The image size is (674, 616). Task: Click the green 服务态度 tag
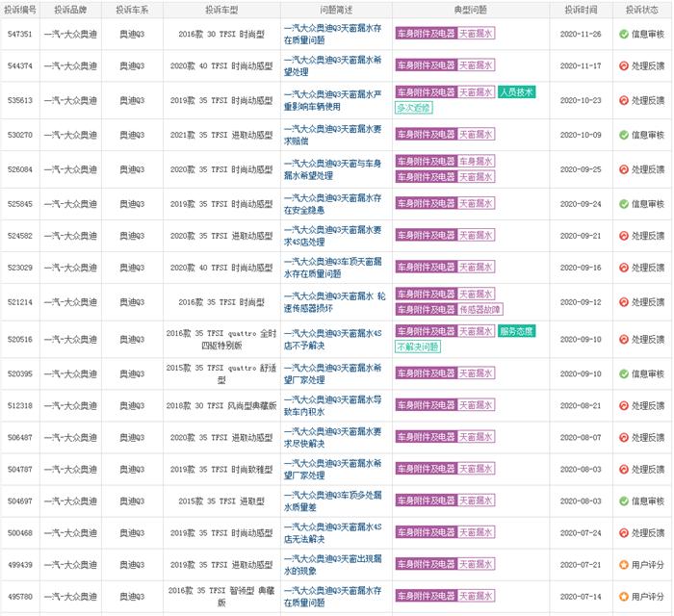tap(517, 331)
